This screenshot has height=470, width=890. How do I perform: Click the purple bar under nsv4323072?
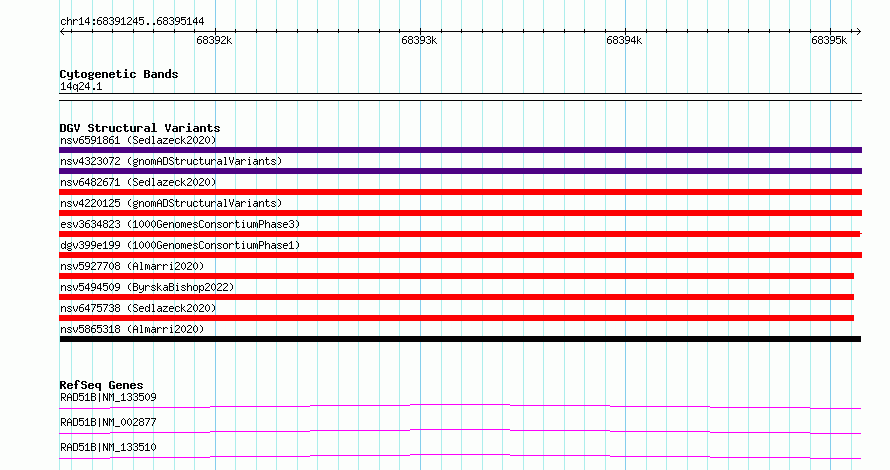(x=460, y=171)
